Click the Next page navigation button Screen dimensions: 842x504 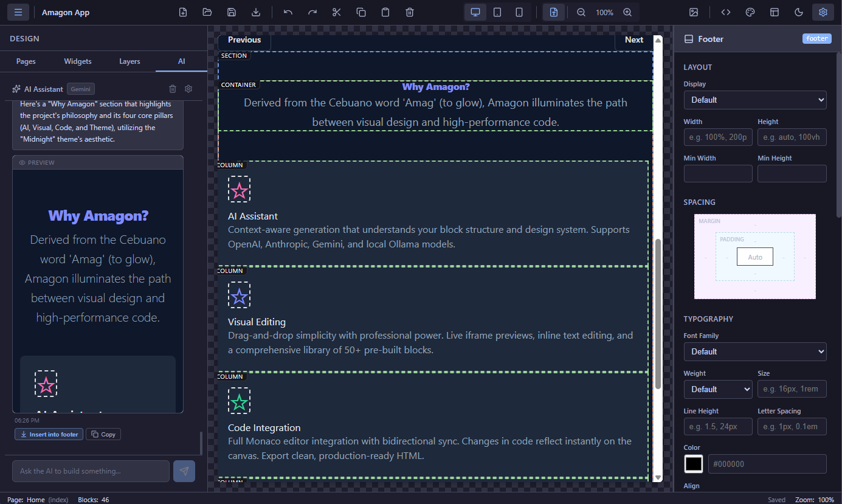(x=634, y=39)
